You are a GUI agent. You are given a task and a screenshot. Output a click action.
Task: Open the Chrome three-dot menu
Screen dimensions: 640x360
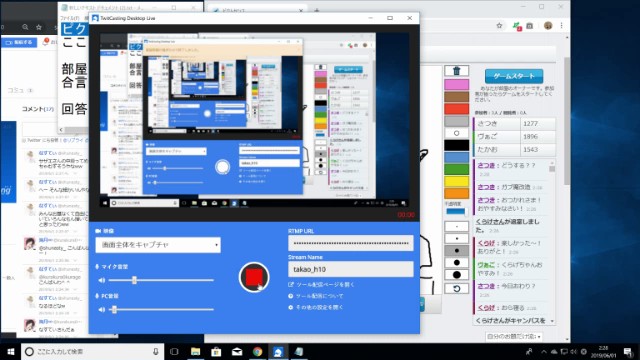(562, 26)
